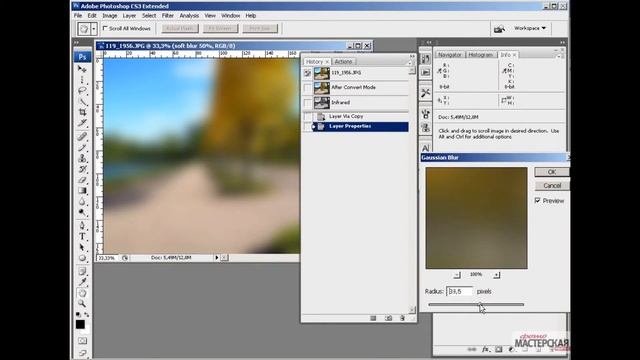Select the Marquee tool
This screenshot has height=360, width=640.
82,80
